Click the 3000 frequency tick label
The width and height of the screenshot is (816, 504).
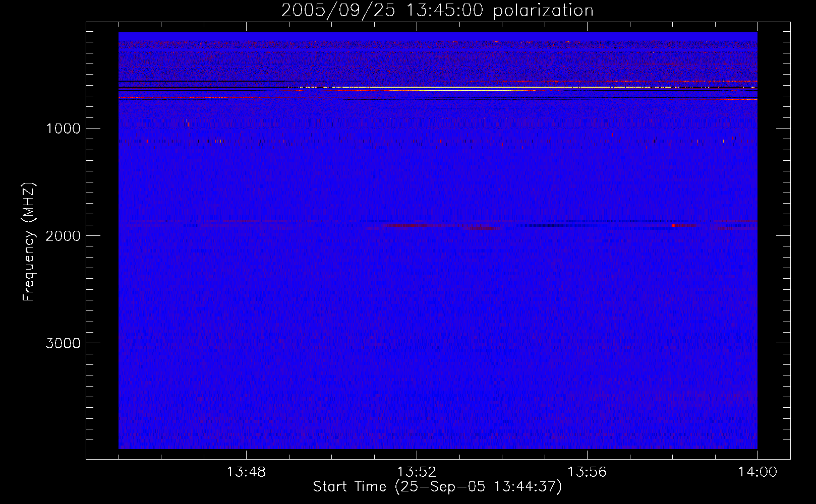click(63, 343)
